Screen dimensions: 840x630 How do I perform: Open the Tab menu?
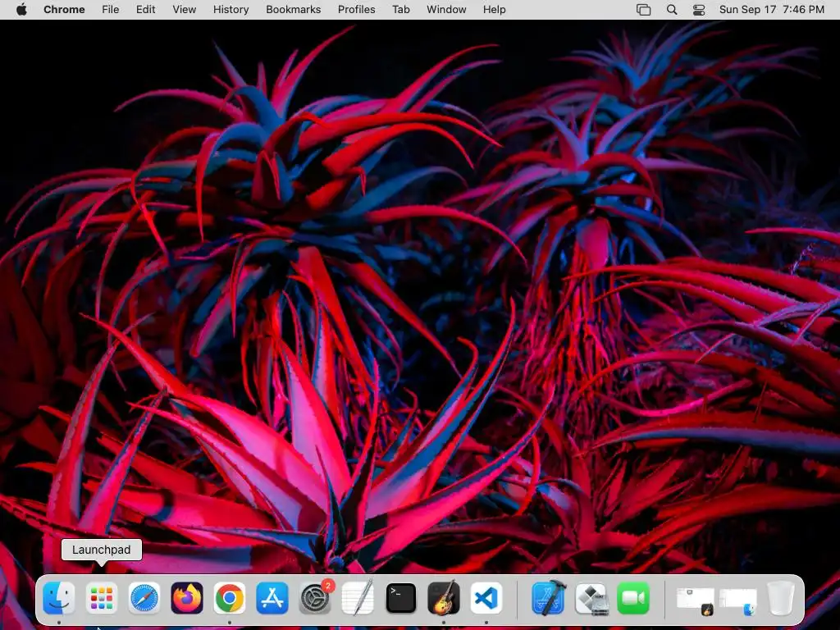pos(400,10)
